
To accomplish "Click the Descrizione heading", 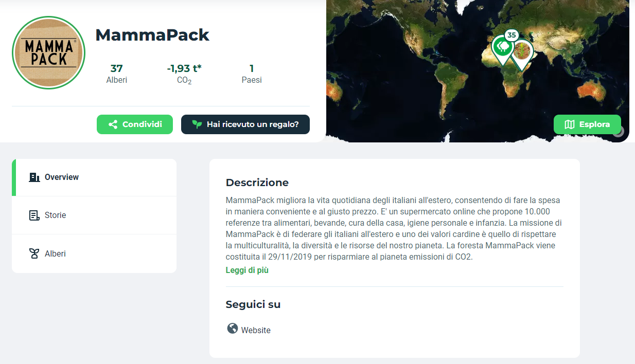I will pos(257,183).
